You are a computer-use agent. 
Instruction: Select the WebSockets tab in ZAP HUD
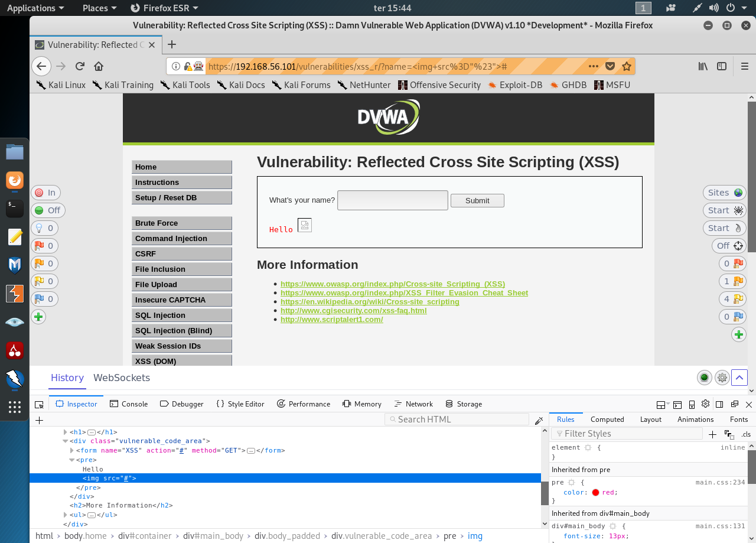[122, 378]
